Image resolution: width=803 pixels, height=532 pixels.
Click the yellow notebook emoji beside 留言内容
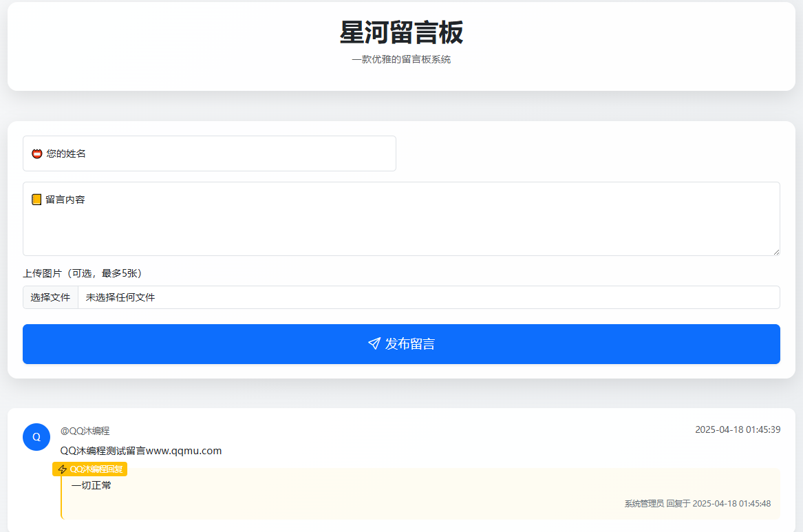[x=36, y=200]
